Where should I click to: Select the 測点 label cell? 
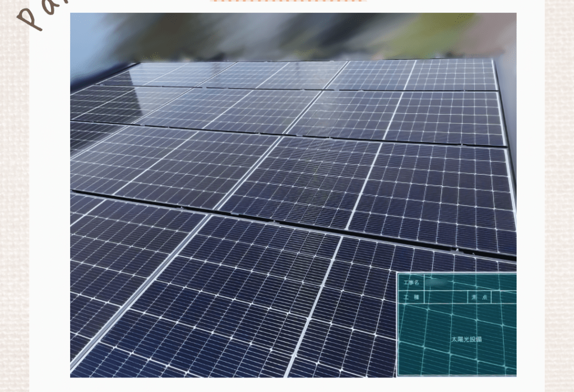click(479, 298)
